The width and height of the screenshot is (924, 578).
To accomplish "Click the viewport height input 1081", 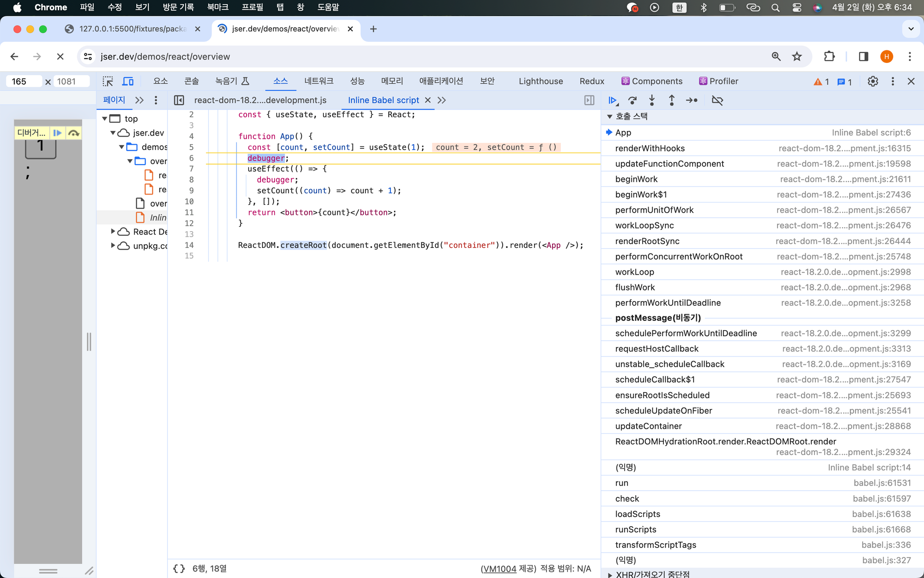I will pyautogui.click(x=71, y=81).
